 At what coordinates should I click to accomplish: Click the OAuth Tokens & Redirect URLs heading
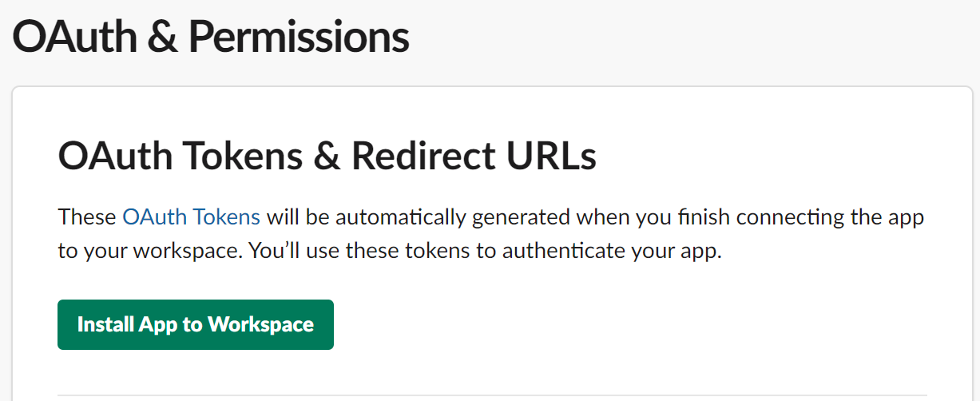pyautogui.click(x=327, y=157)
